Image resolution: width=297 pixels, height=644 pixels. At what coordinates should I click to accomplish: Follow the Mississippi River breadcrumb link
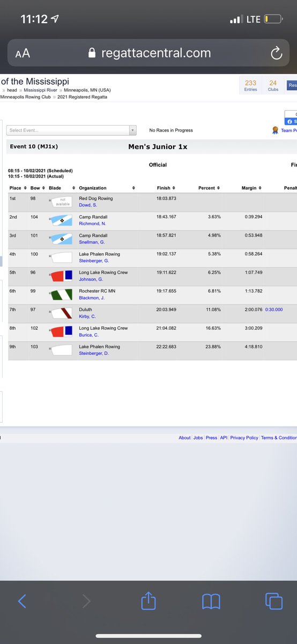(40, 91)
